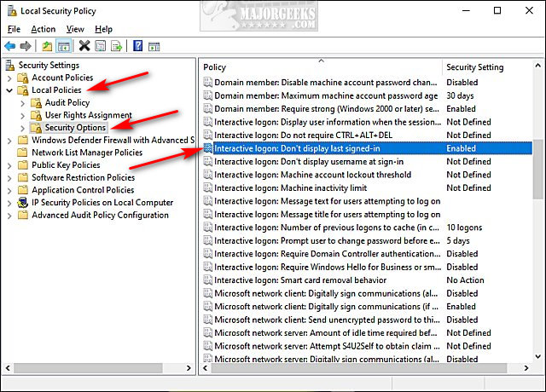The width and height of the screenshot is (546, 392).
Task: Click the icon beside Machine inactivity limit policy
Action: point(207,187)
